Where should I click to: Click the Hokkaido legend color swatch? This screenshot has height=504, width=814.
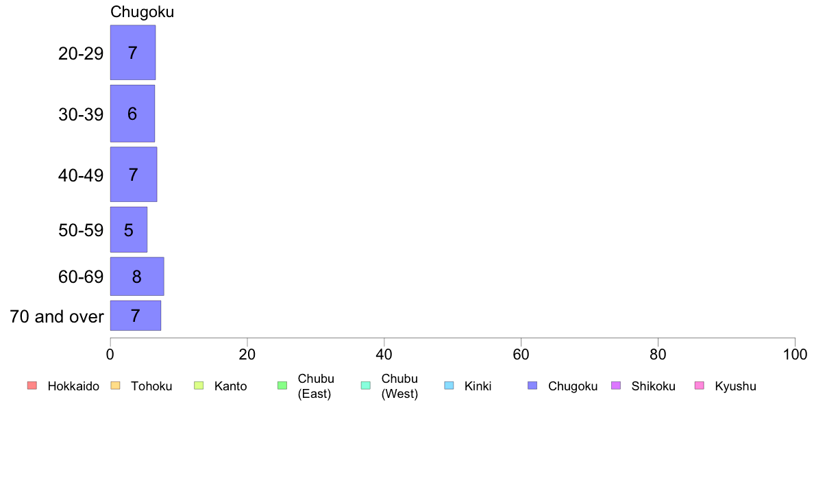tap(32, 385)
